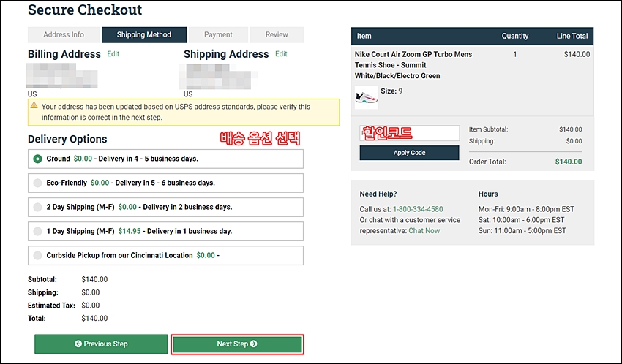
Task: Pick 1 Day Shipping (M-F) option
Action: (165, 231)
